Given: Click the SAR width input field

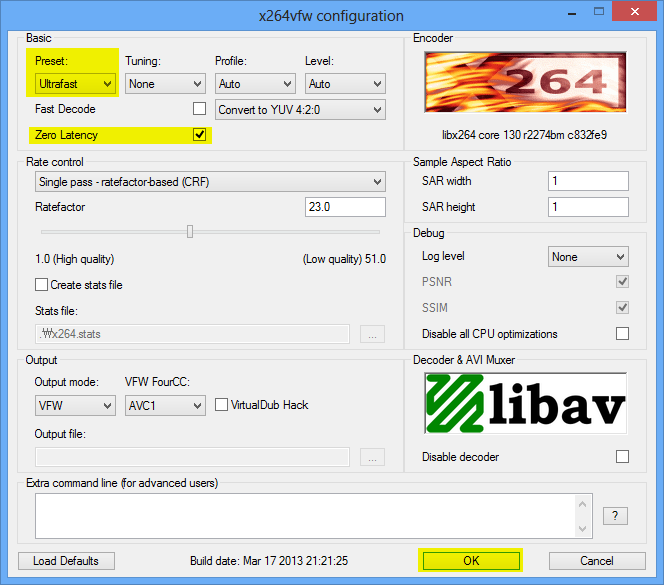Looking at the screenshot, I should point(588,181).
